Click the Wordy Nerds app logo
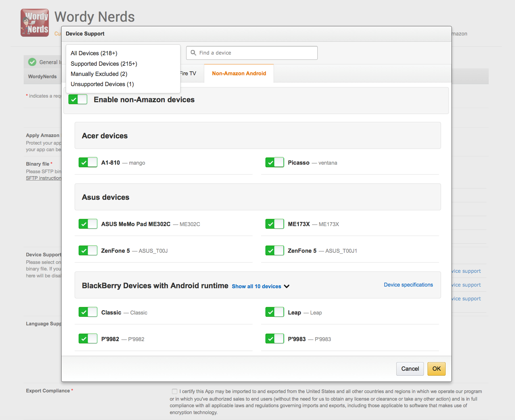 (x=35, y=23)
